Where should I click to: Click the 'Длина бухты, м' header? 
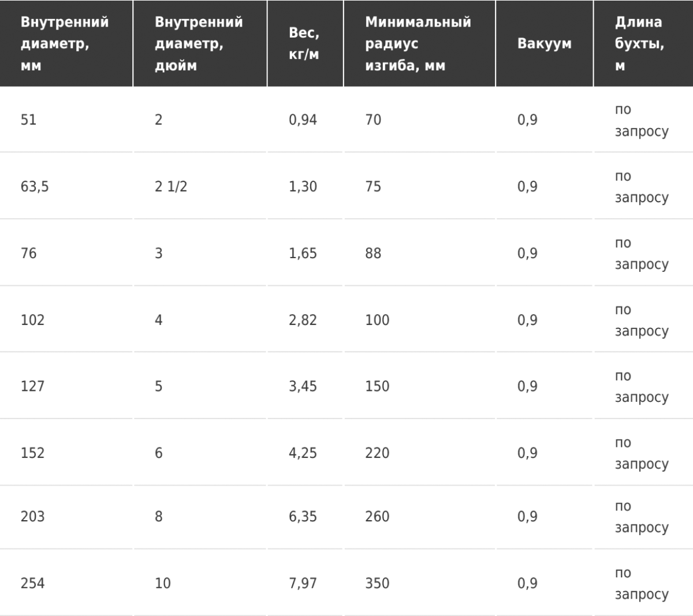[643, 43]
